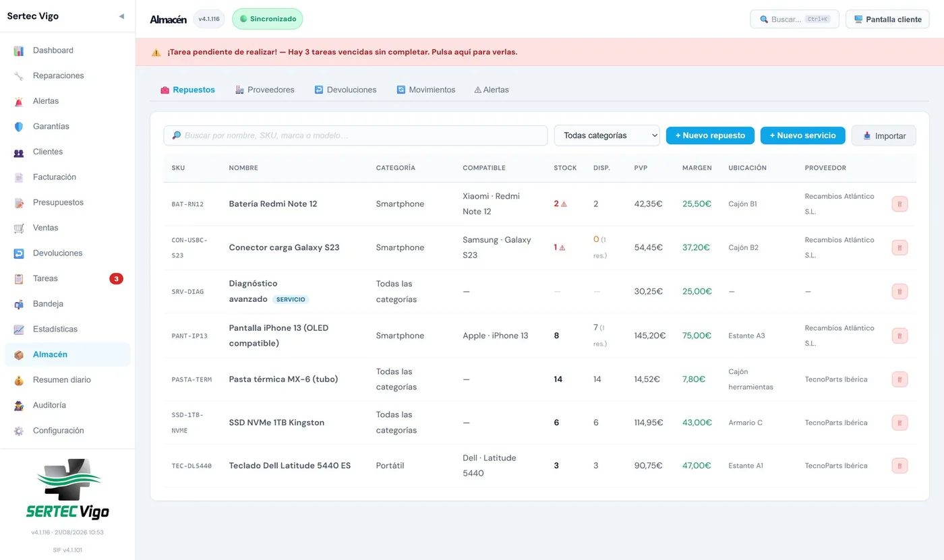Click the + Nuevo repuesto button
This screenshot has width=944, height=560.
710,135
